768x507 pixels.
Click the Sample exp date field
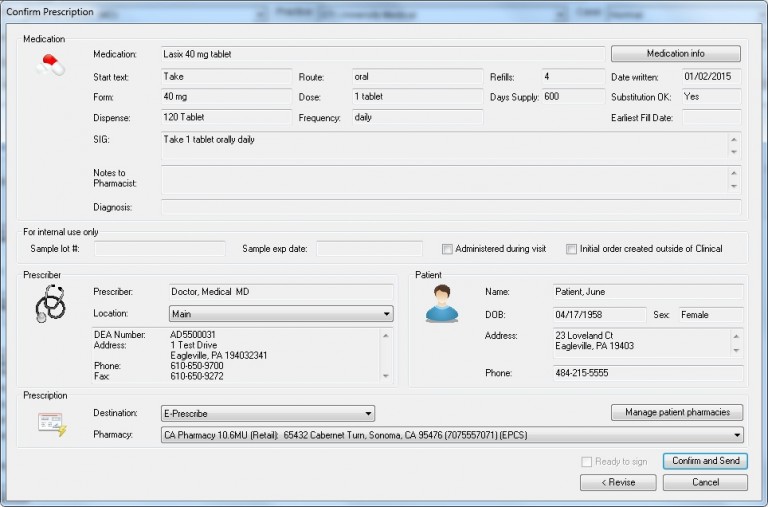pyautogui.click(x=369, y=248)
